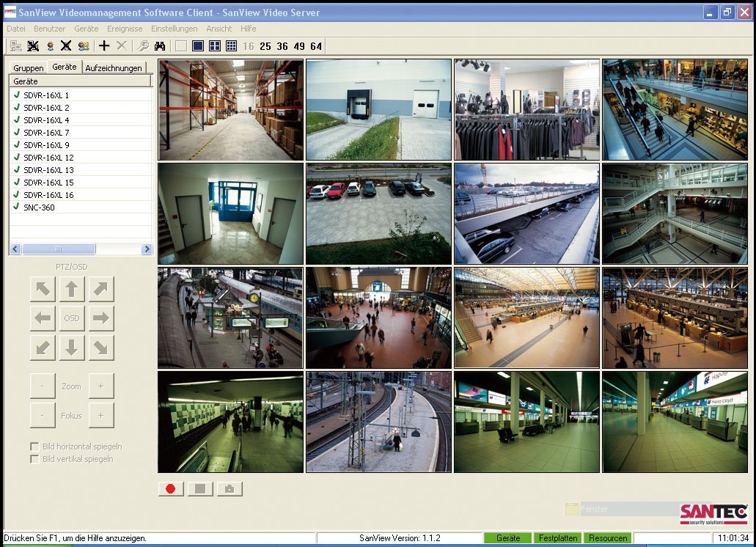Click the device list horizontal scrollbar right arrow

147,249
